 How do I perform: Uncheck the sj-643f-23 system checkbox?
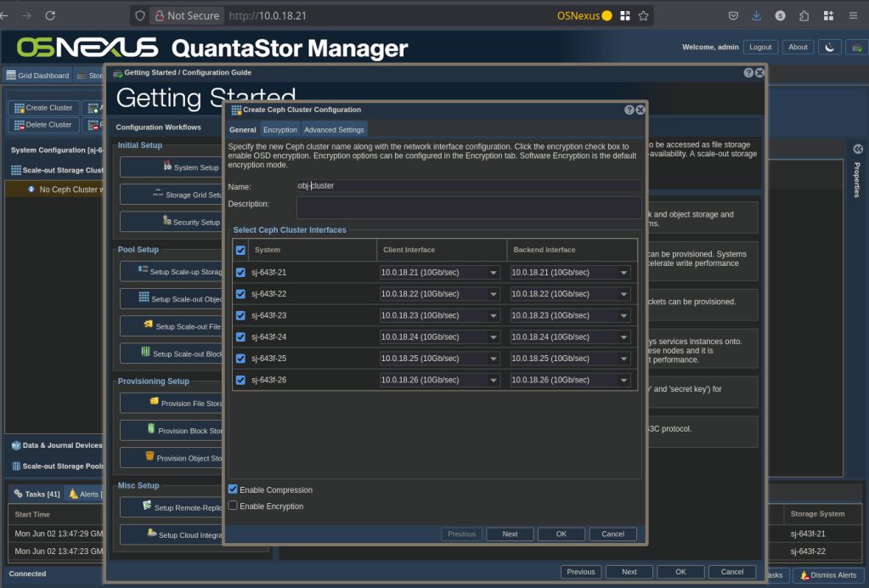pyautogui.click(x=241, y=315)
